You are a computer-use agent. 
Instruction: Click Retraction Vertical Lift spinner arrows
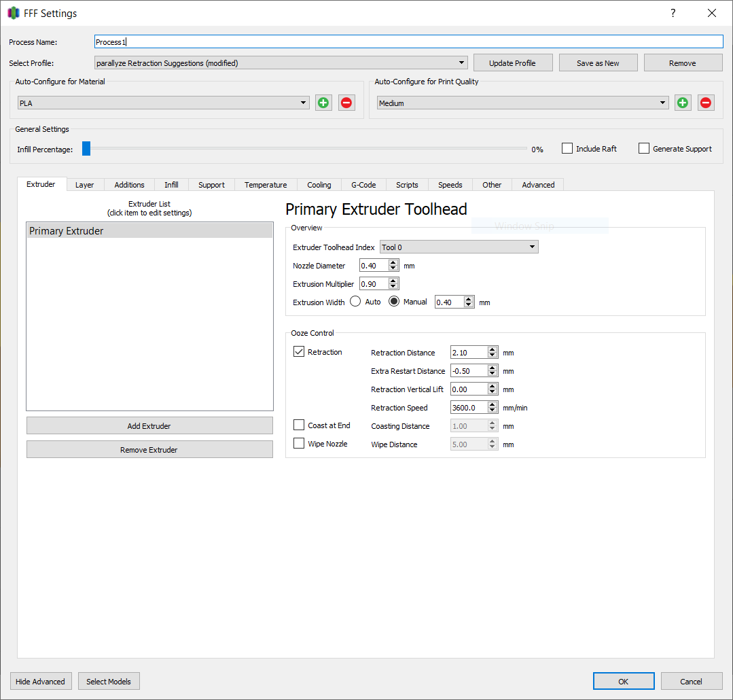pos(493,389)
